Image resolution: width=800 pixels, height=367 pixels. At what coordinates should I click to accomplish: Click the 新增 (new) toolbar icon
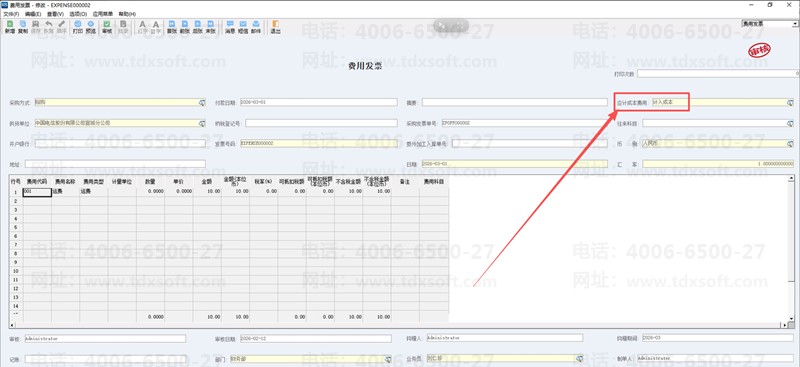10,27
